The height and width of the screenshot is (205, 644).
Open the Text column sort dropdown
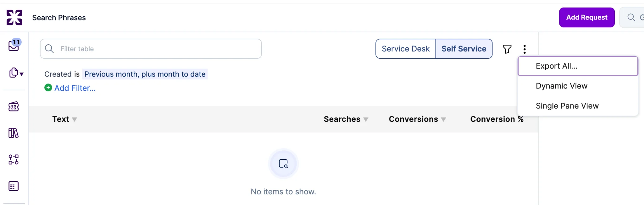coord(75,119)
